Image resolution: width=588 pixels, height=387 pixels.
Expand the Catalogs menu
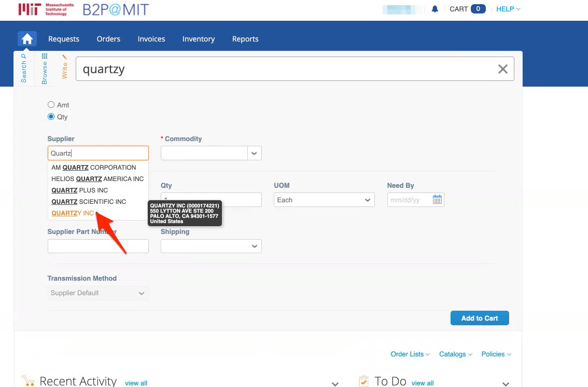[456, 354]
